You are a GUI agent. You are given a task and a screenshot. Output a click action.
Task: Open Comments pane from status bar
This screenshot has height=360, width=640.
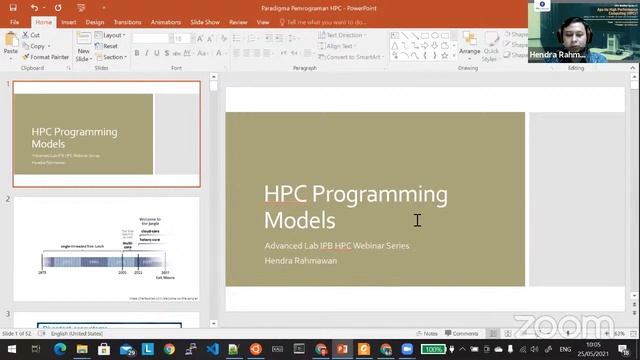tap(462, 333)
